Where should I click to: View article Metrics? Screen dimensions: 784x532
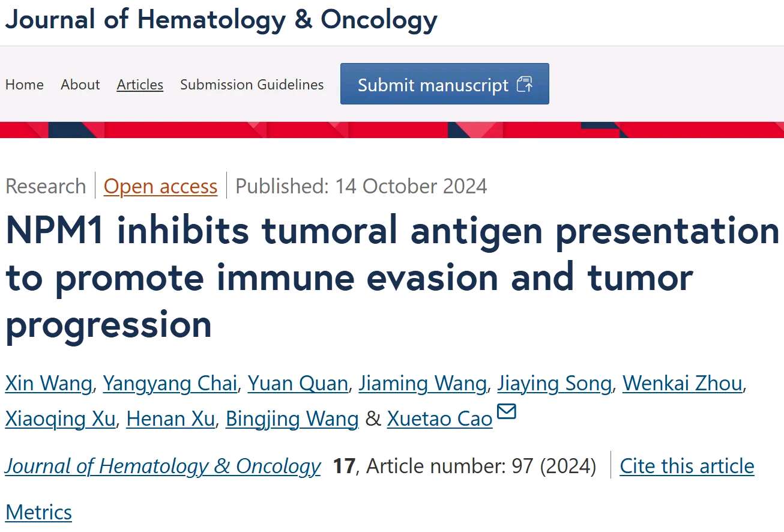pyautogui.click(x=38, y=512)
